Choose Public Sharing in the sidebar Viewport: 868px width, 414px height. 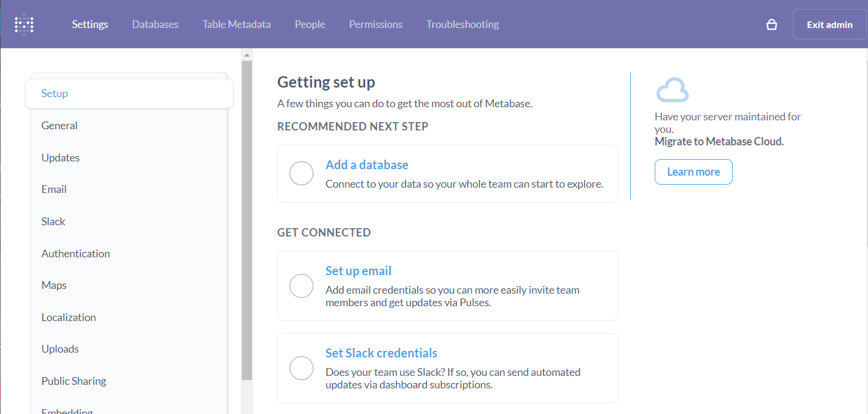74,381
